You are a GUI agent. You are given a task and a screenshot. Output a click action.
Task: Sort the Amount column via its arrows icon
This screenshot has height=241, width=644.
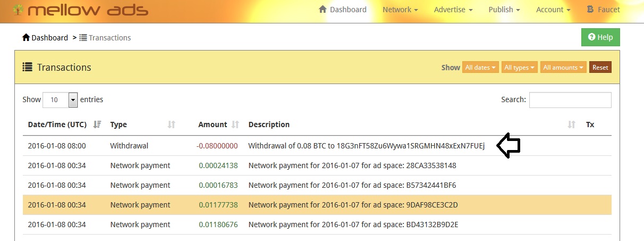[x=235, y=124]
